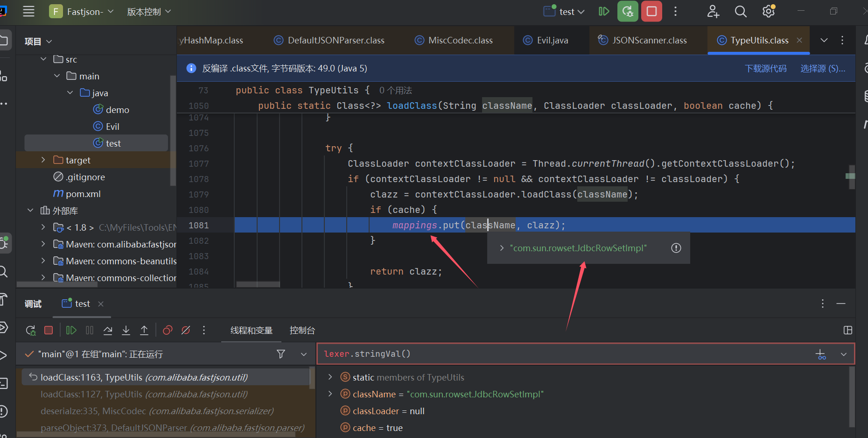Select .gitignore file

coord(79,177)
